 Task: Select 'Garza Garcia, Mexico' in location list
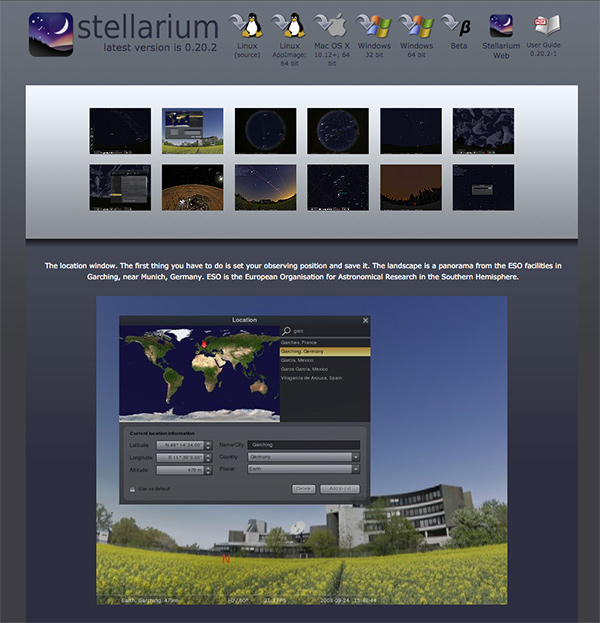pos(325,369)
